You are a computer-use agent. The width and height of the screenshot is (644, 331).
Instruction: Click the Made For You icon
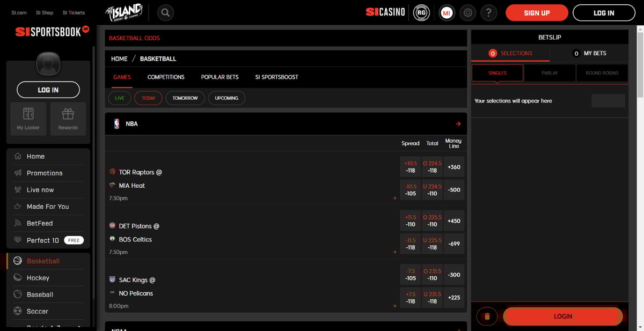(17, 207)
